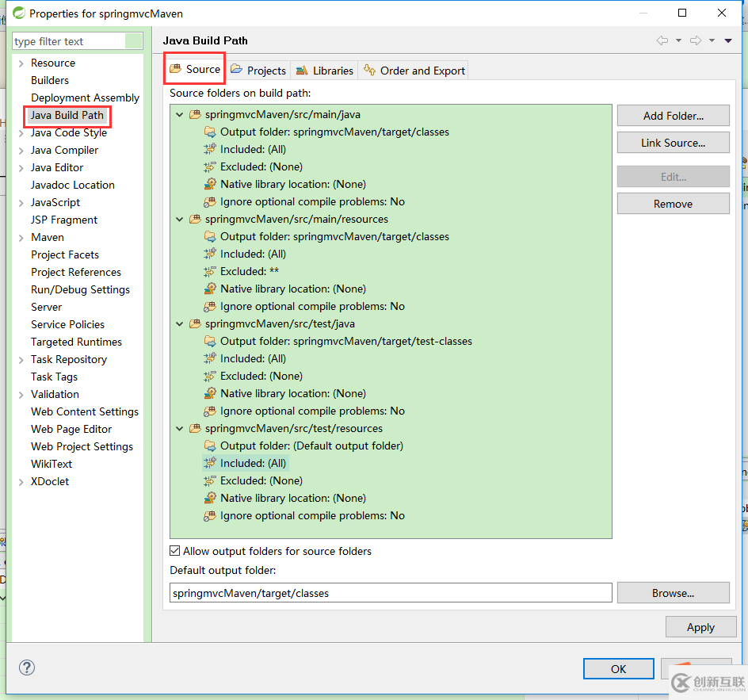Collapse springmvcMaven/src/main/java node

pyautogui.click(x=179, y=114)
